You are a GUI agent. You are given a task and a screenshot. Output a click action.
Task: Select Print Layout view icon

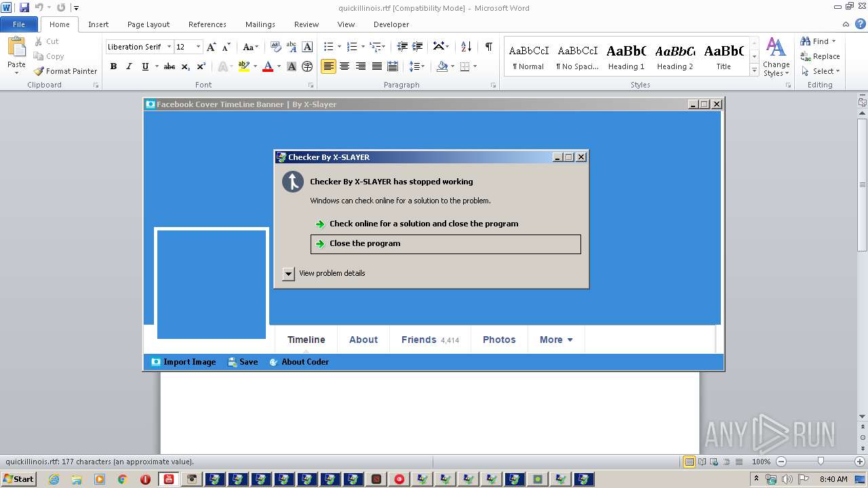coord(689,462)
